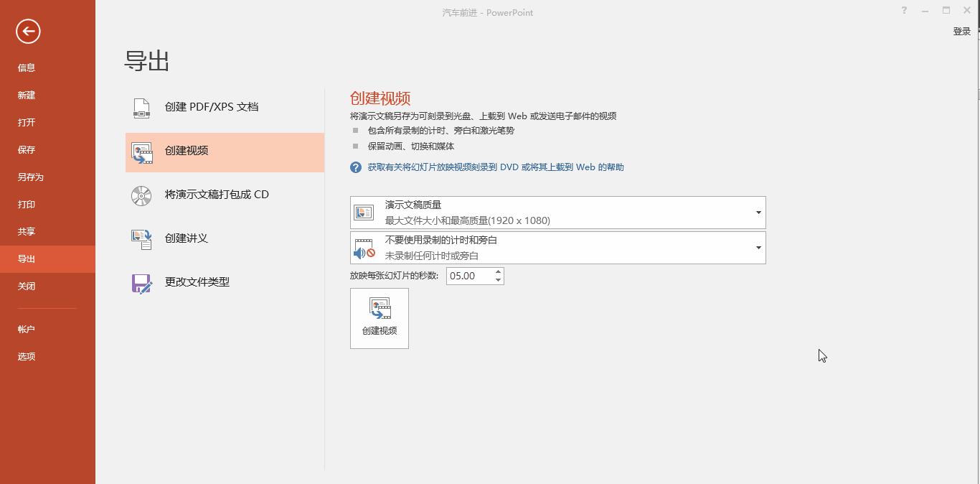The width and height of the screenshot is (980, 484).
Task: Increase seconds per slide with up stepper
Action: tap(498, 271)
